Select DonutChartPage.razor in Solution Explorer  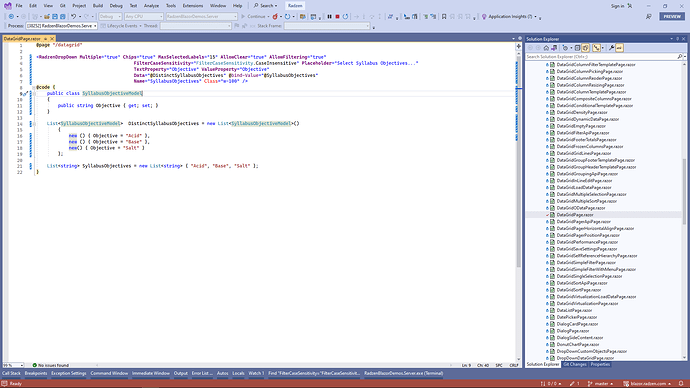pos(578,344)
